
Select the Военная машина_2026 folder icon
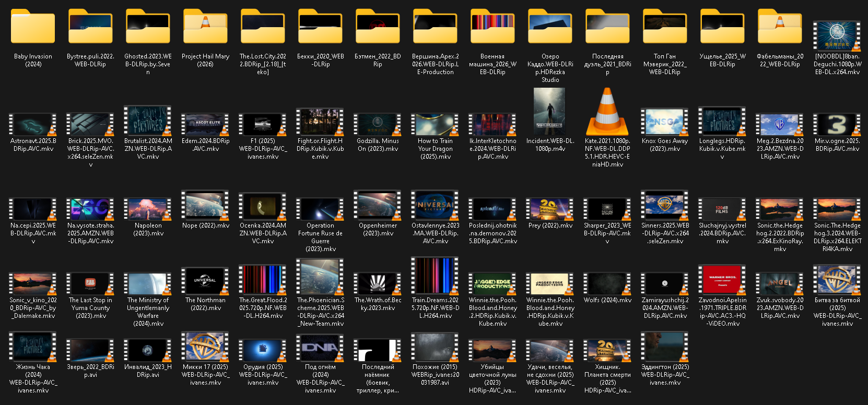[492, 26]
